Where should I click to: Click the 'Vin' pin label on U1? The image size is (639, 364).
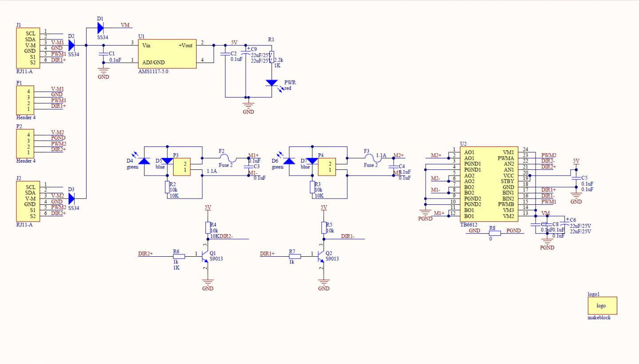146,45
